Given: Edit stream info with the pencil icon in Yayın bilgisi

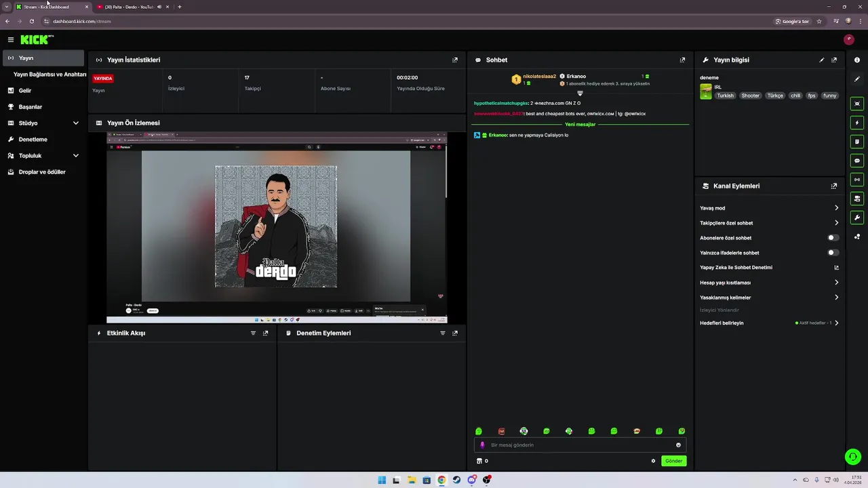Looking at the screenshot, I should (822, 60).
